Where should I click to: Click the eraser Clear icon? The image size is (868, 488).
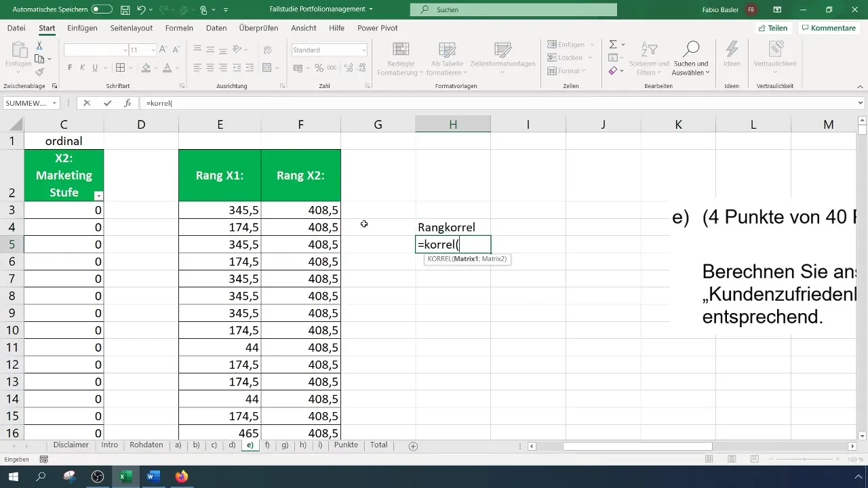click(x=613, y=70)
